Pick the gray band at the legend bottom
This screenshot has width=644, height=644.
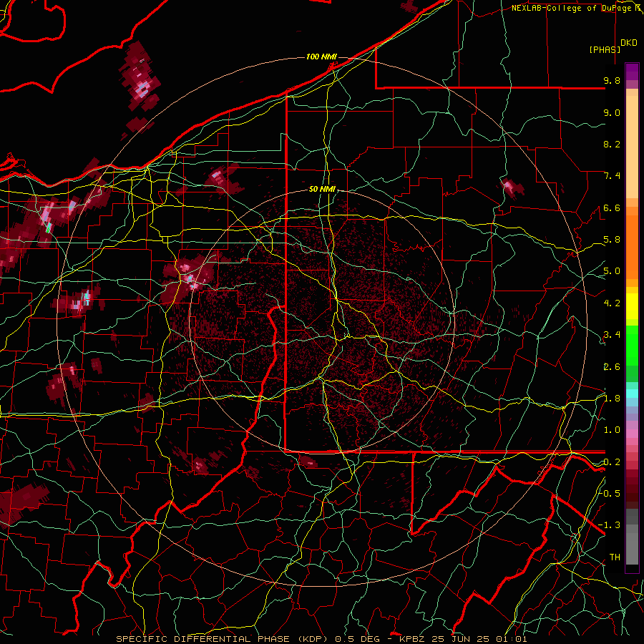click(632, 546)
